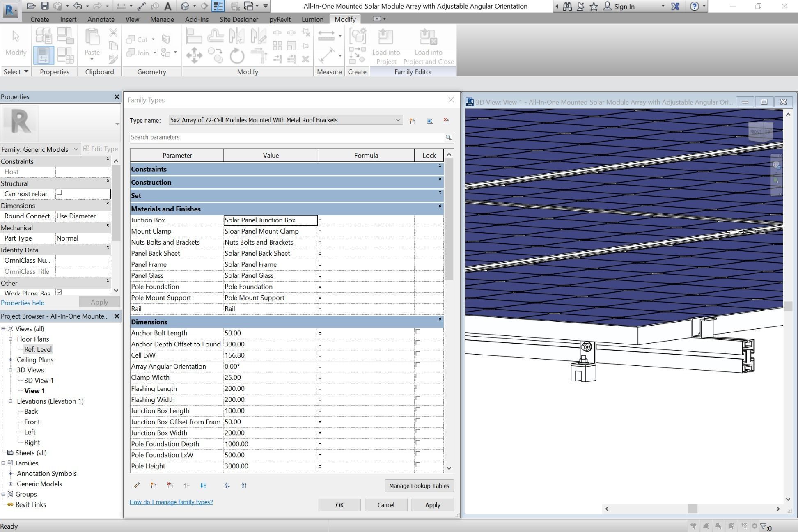Open the How do I manage family types link
The image size is (798, 532).
click(171, 502)
